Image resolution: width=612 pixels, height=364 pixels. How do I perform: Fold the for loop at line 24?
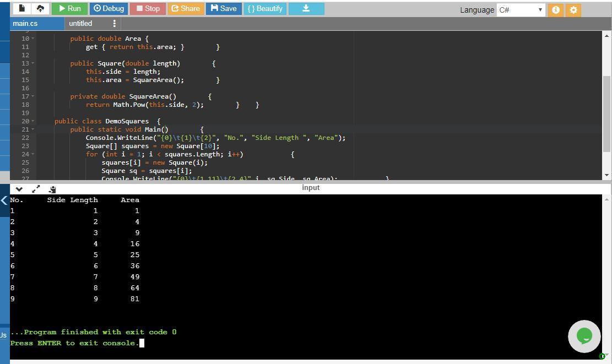click(x=33, y=154)
